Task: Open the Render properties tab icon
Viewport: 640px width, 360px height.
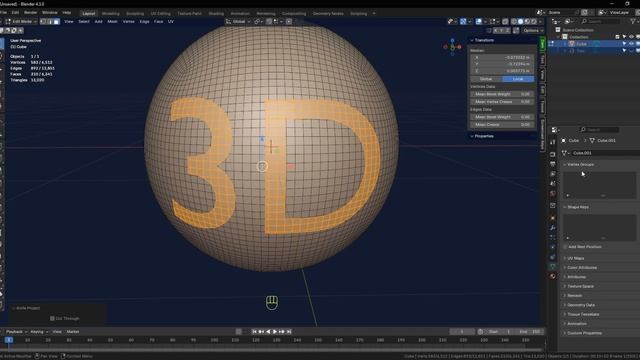Action: [553, 154]
